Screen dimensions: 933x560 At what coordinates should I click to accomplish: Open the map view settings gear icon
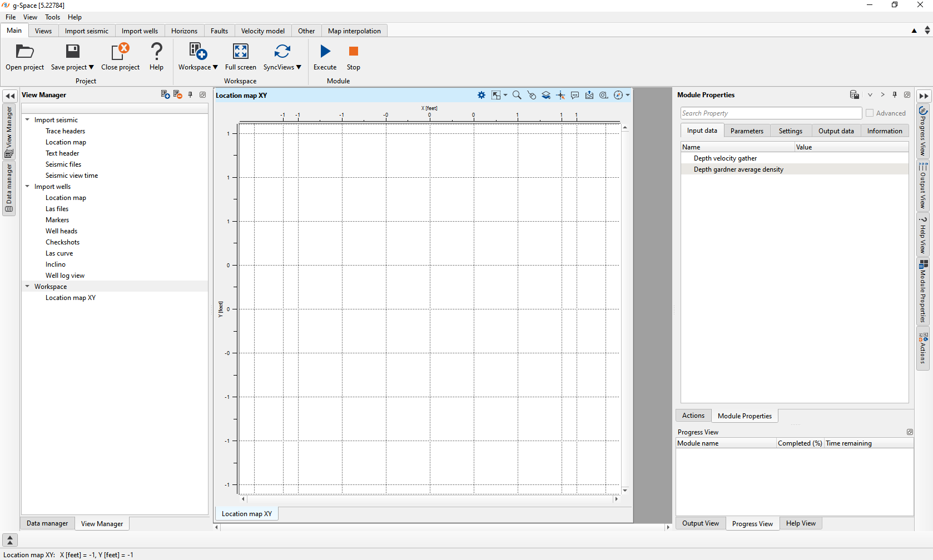point(481,95)
